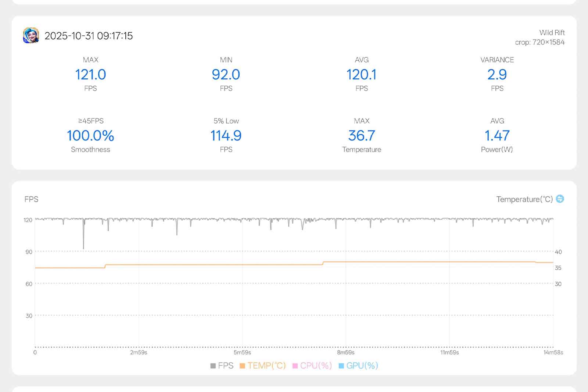Select the MAX FPS value 121.0

(x=90, y=75)
